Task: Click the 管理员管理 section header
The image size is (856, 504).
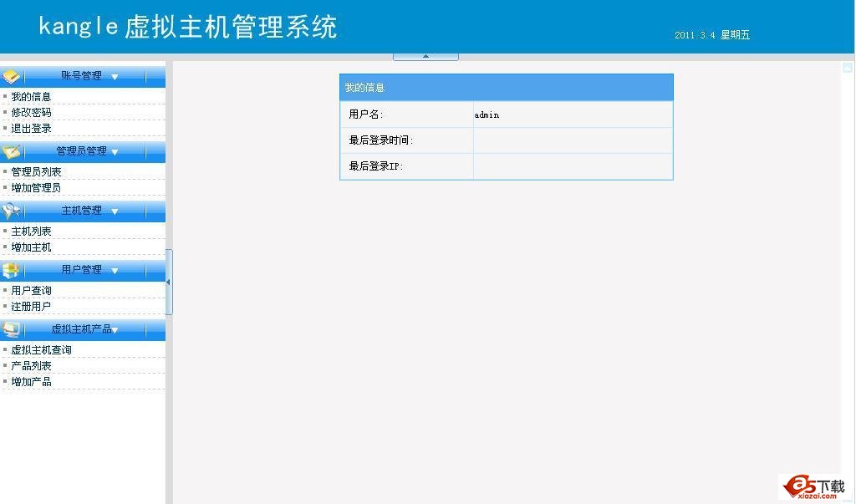Action: 83,152
